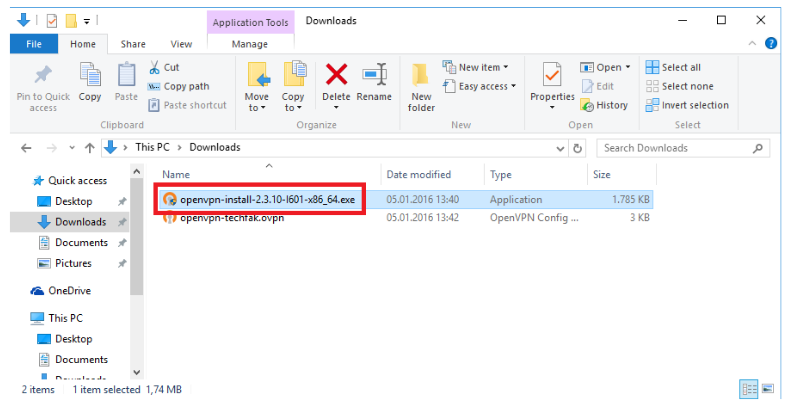This screenshot has width=790, height=413.
Task: Click Pin to Quick access icon
Action: [x=43, y=75]
